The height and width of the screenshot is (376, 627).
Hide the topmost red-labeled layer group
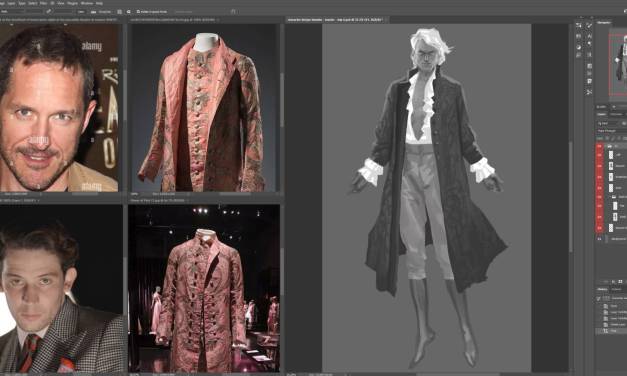[x=599, y=146]
